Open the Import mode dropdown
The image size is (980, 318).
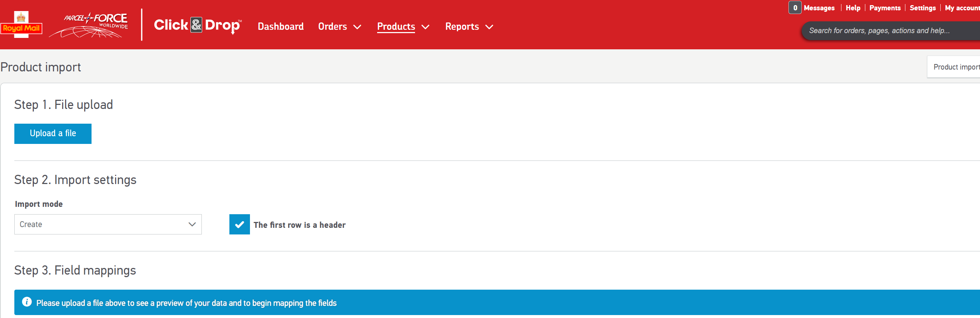108,224
